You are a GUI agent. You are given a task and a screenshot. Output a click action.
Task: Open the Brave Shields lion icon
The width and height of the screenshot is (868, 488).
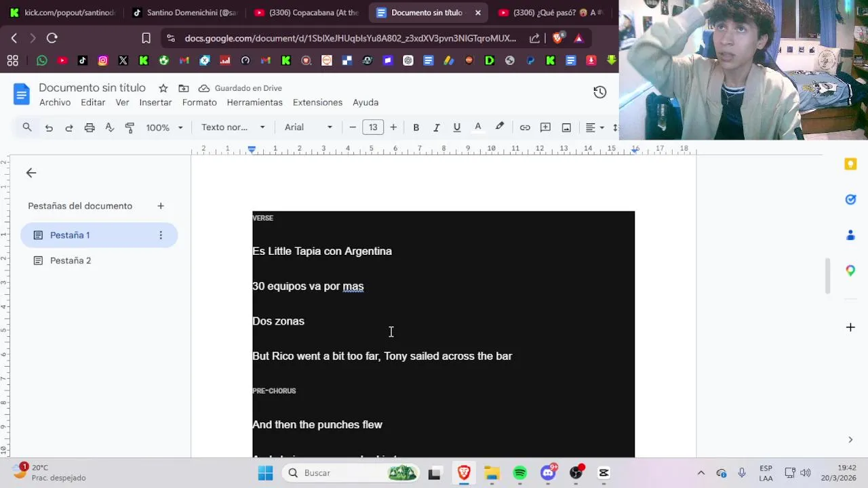click(x=557, y=38)
